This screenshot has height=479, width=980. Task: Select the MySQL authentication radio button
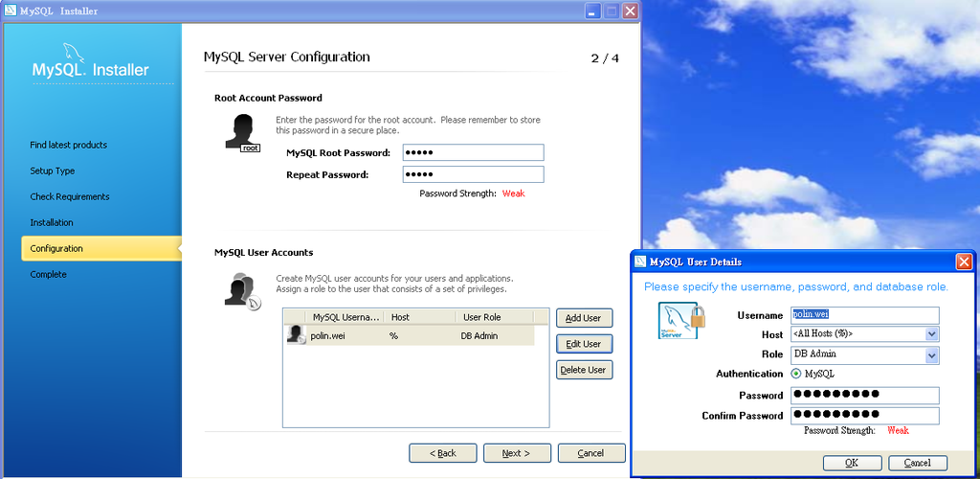796,374
